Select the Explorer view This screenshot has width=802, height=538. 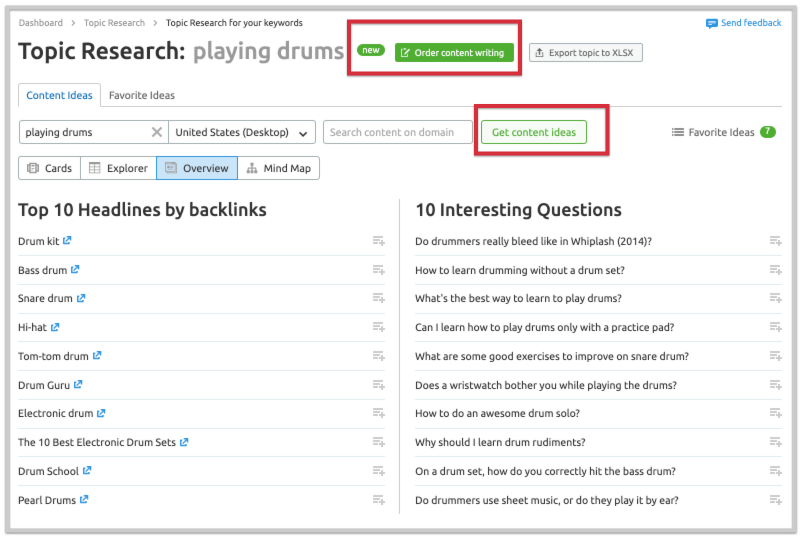(118, 168)
